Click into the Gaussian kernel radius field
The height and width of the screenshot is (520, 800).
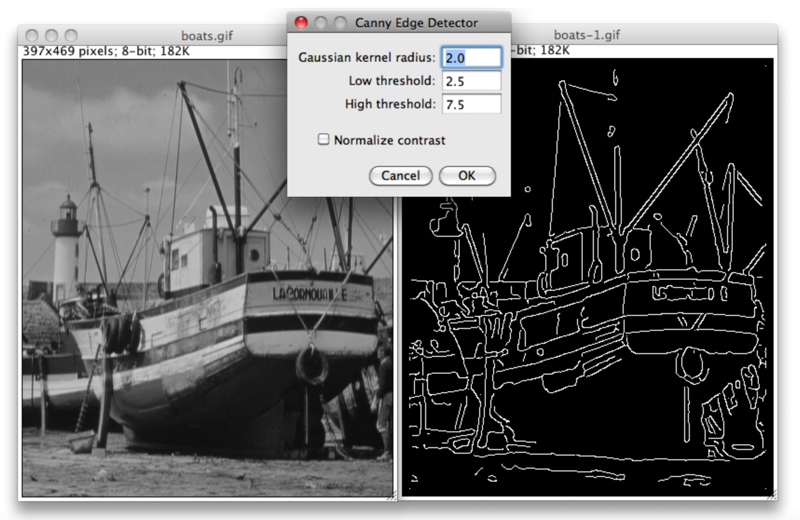click(x=470, y=58)
